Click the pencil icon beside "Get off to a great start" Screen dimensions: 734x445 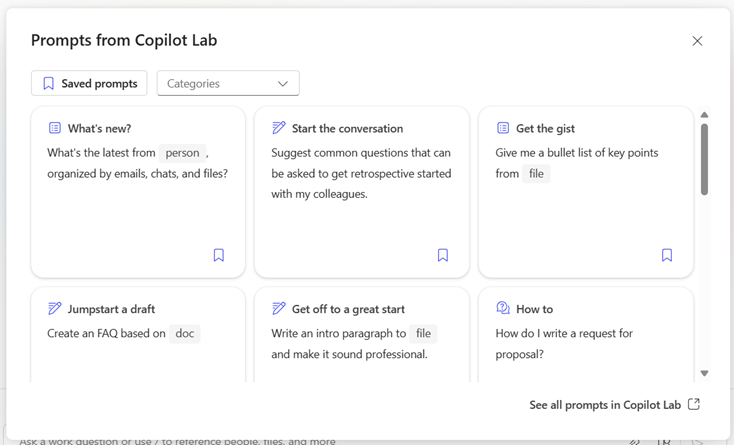[x=279, y=308]
